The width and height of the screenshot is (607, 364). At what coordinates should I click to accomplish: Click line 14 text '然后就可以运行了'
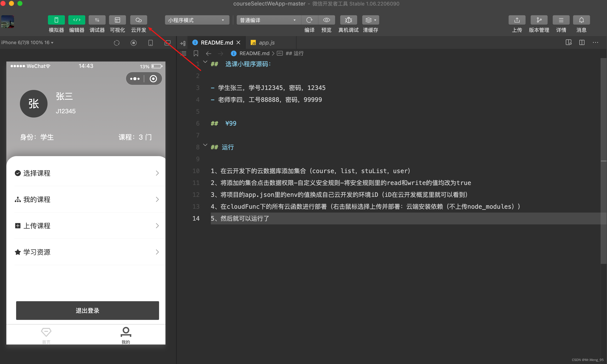(245, 218)
